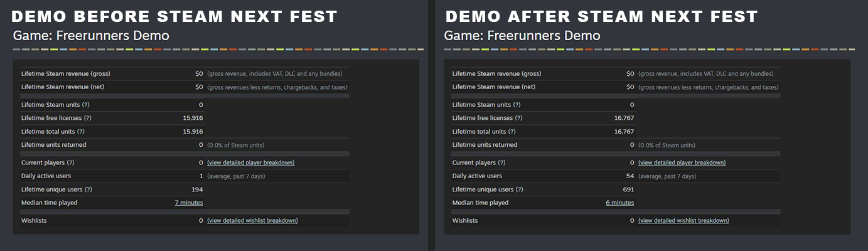The image size is (868, 251).
Task: Click the Game: Freerunners Demo title under the before-fest heading
Action: coord(91,36)
